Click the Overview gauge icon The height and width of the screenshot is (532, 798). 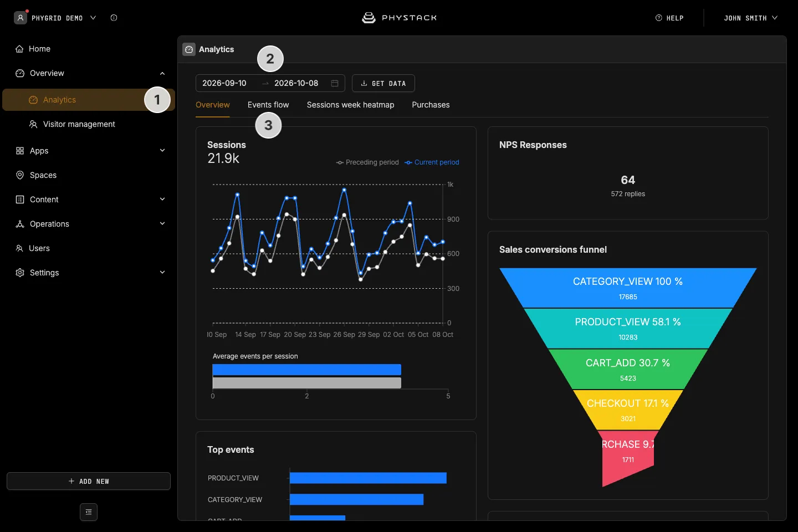click(x=20, y=73)
